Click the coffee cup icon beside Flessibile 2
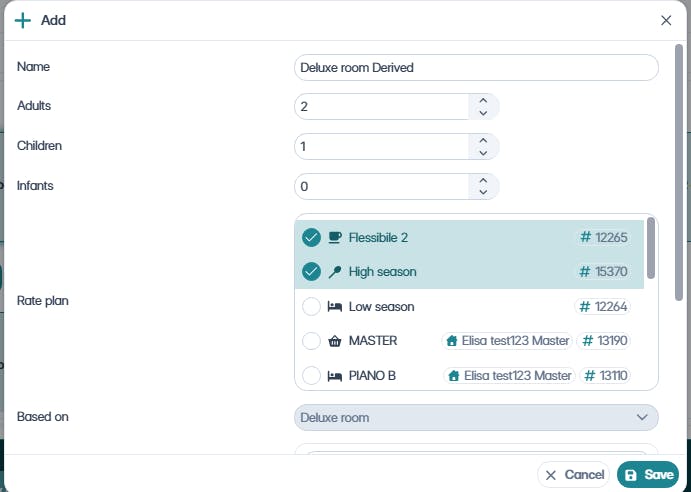This screenshot has width=691, height=492. (x=335, y=238)
